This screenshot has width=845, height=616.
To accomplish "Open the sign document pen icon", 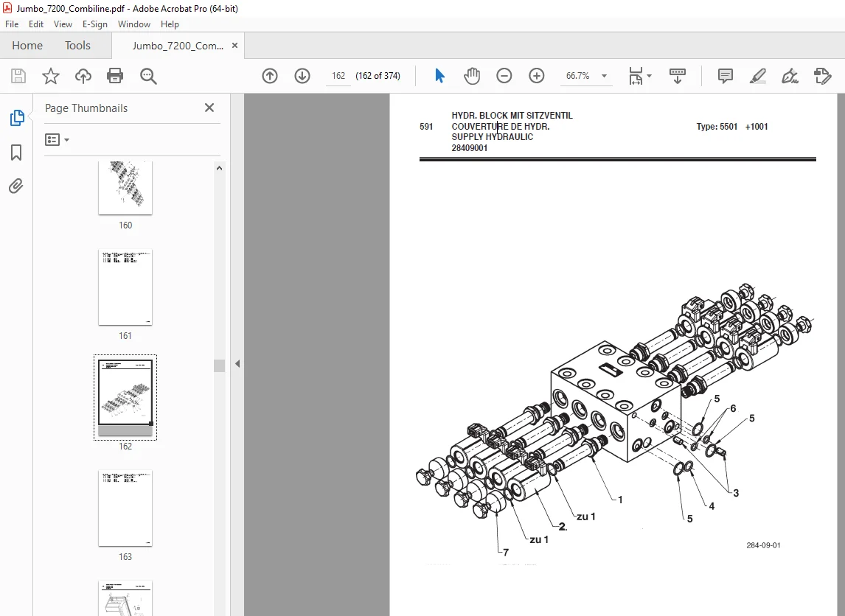I will click(790, 76).
